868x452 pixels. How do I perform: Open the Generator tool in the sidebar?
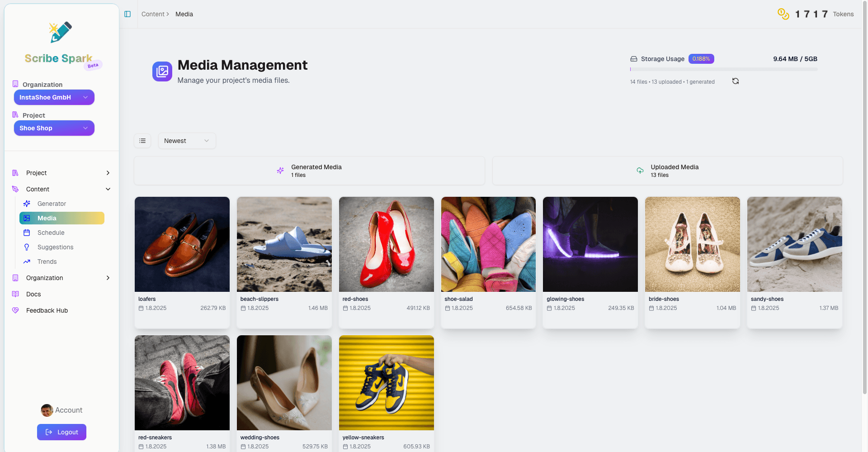pyautogui.click(x=51, y=204)
